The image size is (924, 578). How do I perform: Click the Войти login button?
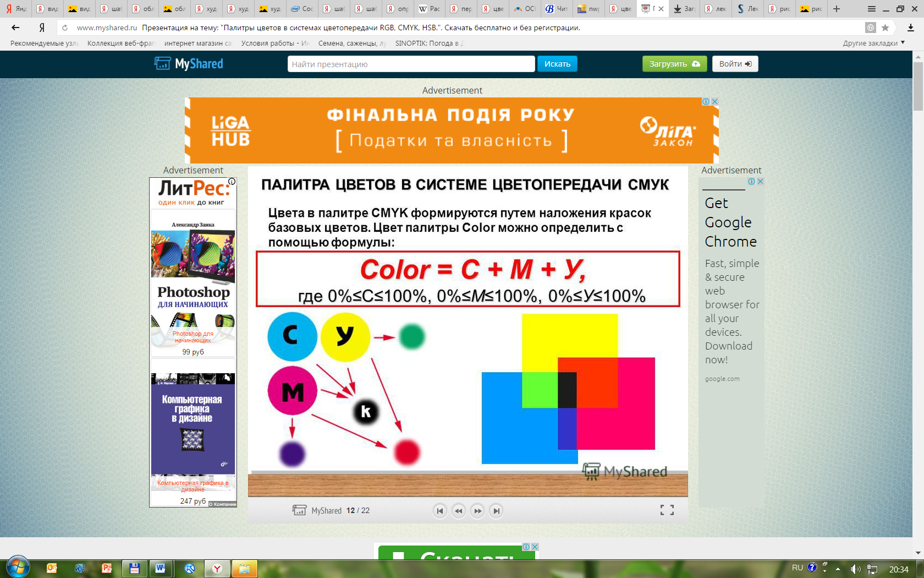[x=735, y=64]
